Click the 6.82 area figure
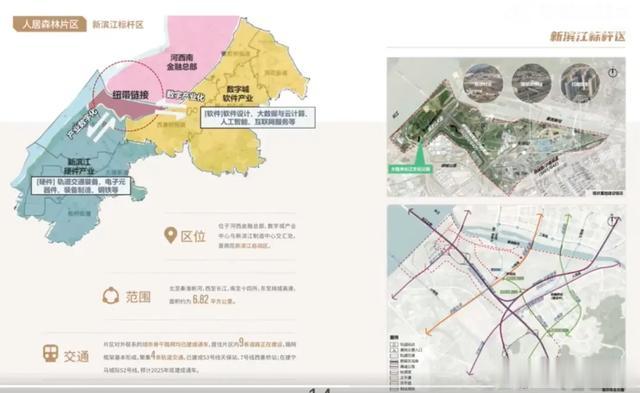The width and height of the screenshot is (640, 393). click(x=200, y=299)
